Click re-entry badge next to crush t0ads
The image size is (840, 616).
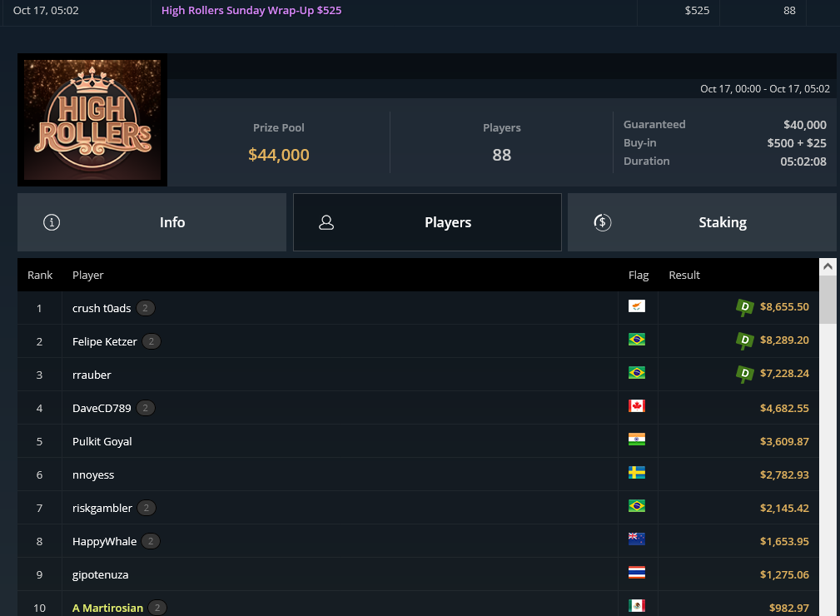click(x=145, y=308)
